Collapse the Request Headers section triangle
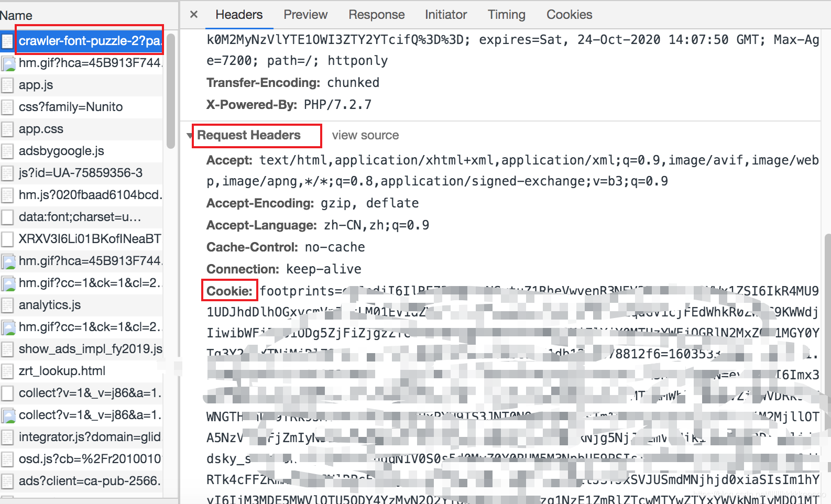The height and width of the screenshot is (504, 831). (190, 136)
